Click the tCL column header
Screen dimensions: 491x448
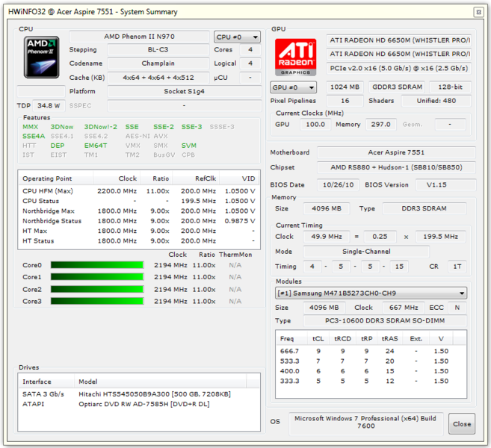click(318, 338)
